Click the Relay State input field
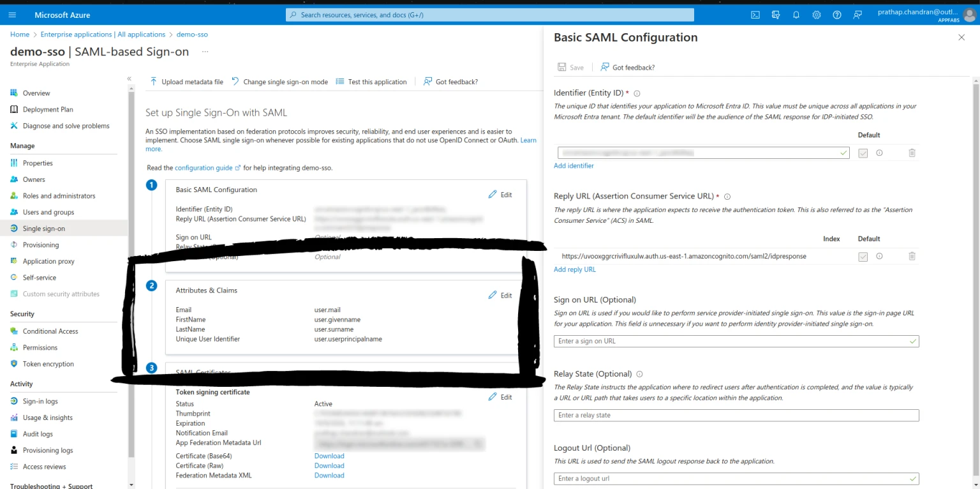 [736, 416]
